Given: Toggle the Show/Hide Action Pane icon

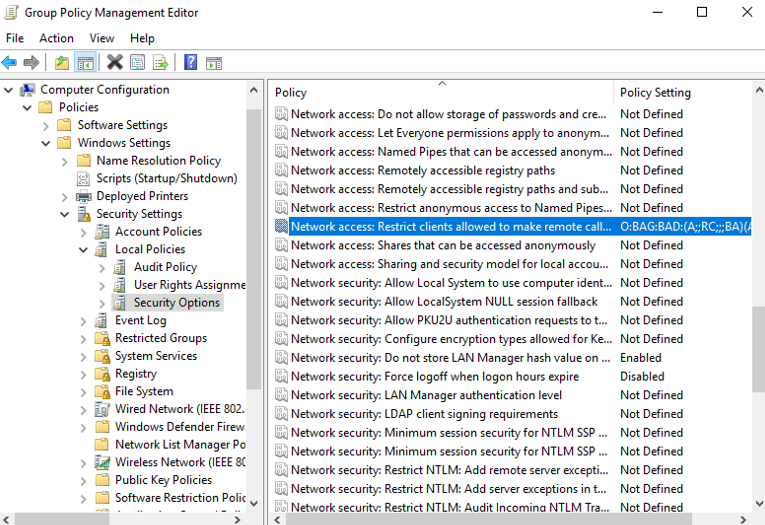Looking at the screenshot, I should (x=214, y=63).
